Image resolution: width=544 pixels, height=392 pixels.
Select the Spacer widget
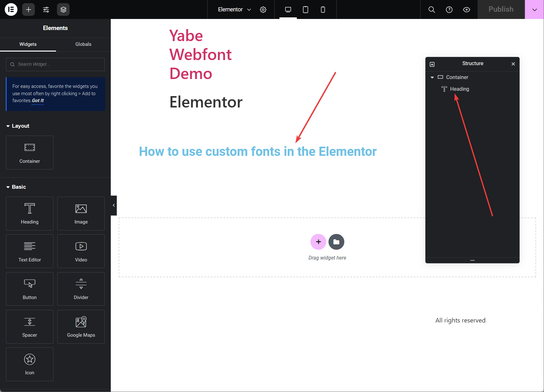[x=30, y=327]
